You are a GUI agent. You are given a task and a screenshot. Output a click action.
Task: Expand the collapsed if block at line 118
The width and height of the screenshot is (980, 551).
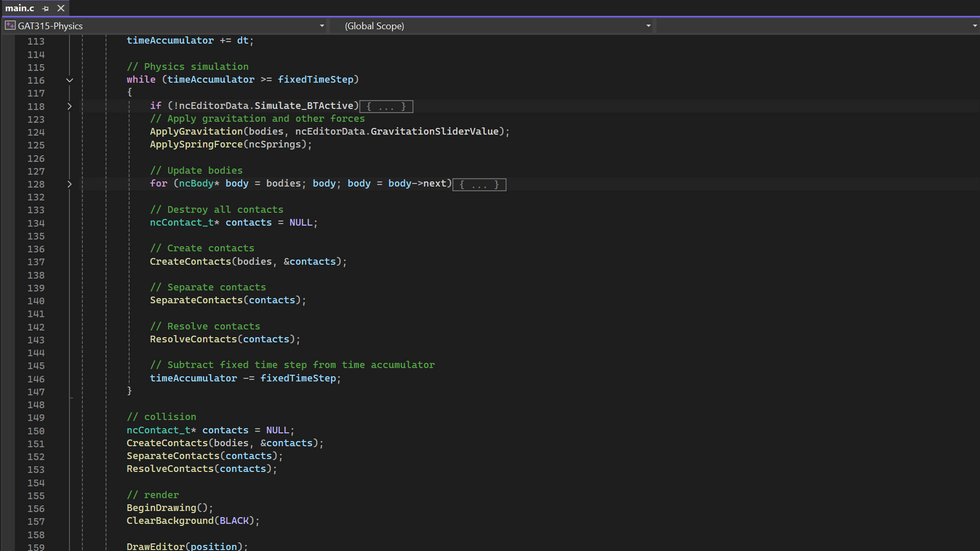coord(69,106)
